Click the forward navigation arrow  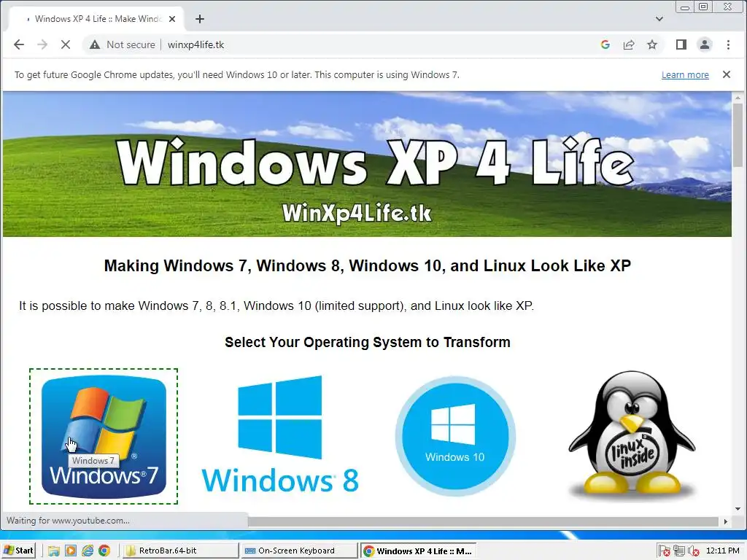(42, 44)
